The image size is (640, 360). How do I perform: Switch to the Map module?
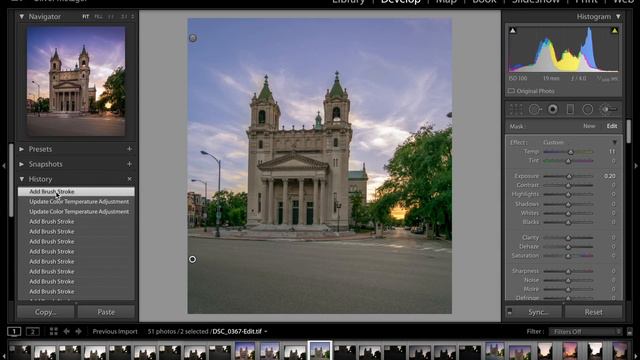pyautogui.click(x=446, y=2)
